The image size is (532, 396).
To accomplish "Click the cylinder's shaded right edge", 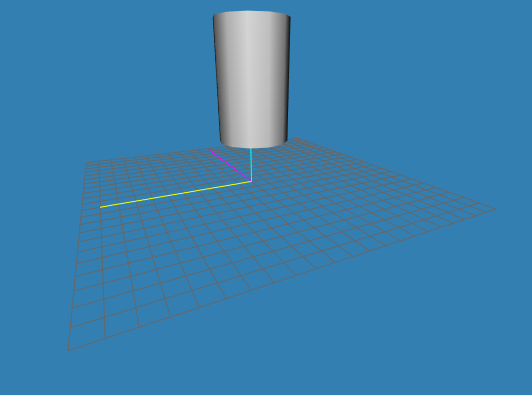I will click(x=286, y=78).
